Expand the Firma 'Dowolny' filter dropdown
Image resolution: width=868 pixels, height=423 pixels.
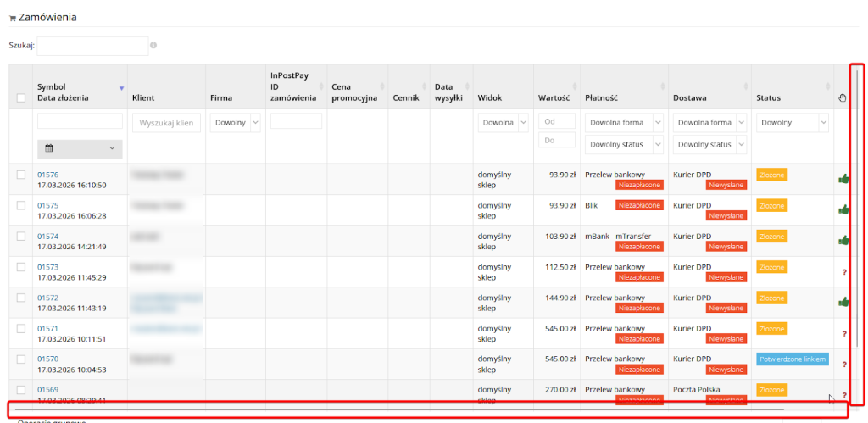click(230, 123)
